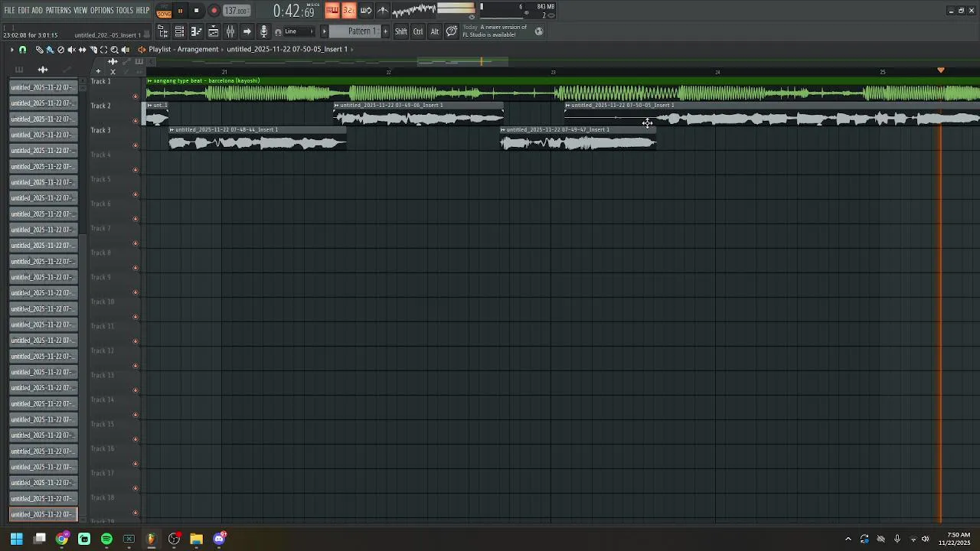
Task: Pause playback with the pause button
Action: (x=180, y=11)
